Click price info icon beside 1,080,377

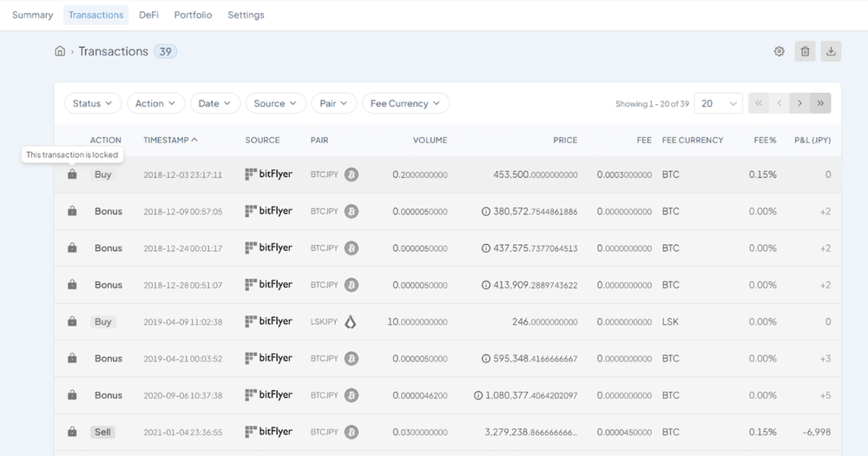click(477, 395)
